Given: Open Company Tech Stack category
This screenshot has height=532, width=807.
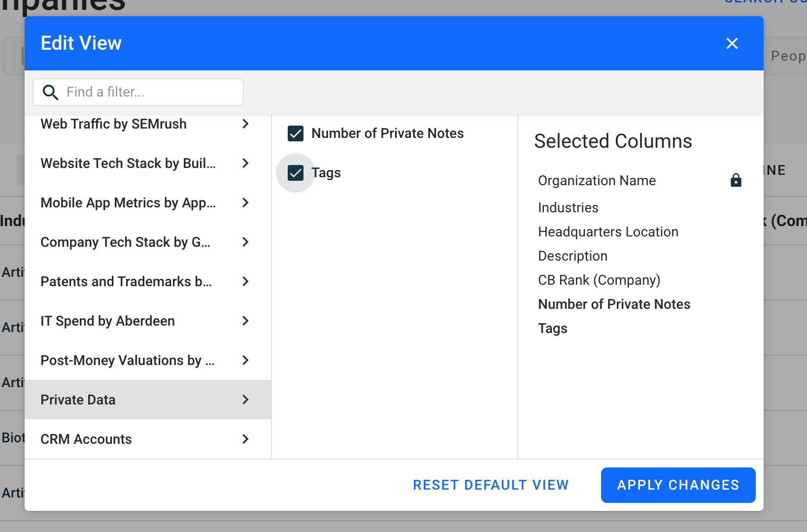Looking at the screenshot, I should (x=148, y=242).
